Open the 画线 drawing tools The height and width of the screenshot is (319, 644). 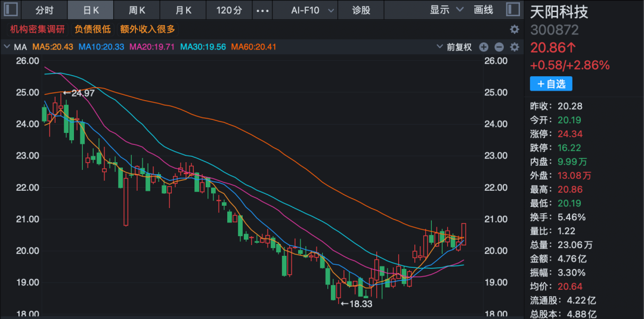pyautogui.click(x=484, y=10)
